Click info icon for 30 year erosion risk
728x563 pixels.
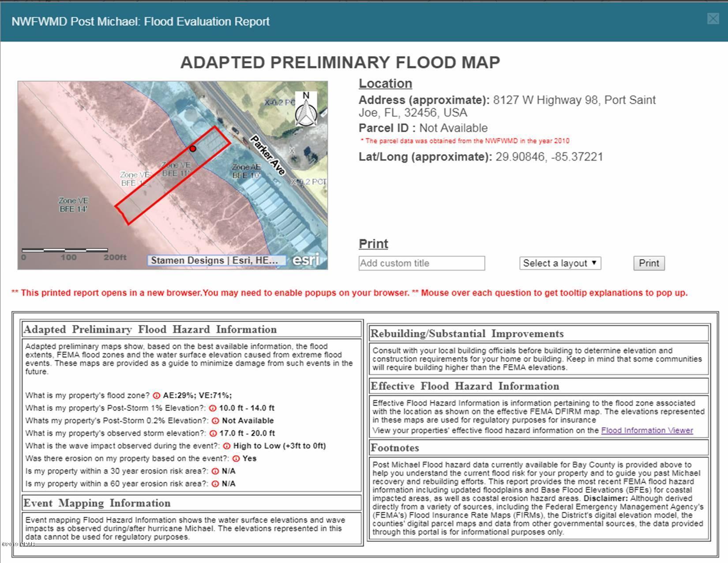[215, 471]
